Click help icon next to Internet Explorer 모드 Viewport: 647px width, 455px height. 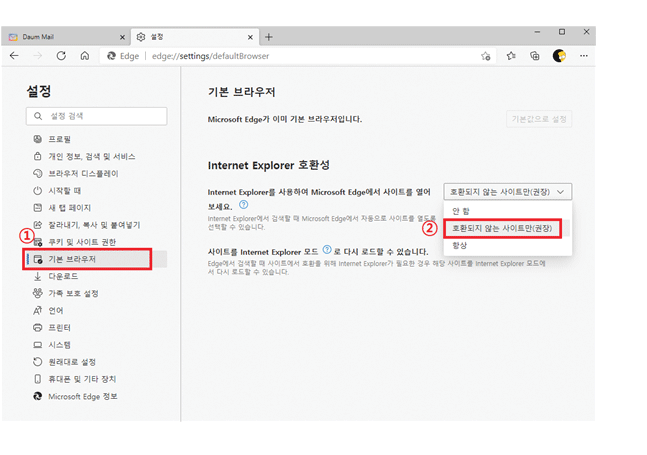(327, 250)
